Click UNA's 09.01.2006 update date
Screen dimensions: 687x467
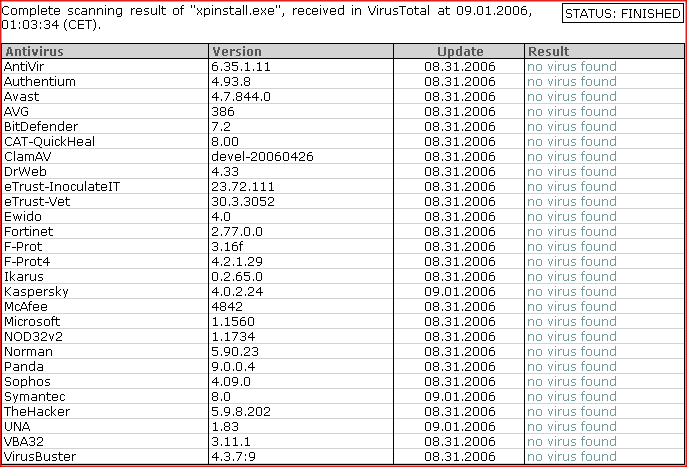[460, 426]
